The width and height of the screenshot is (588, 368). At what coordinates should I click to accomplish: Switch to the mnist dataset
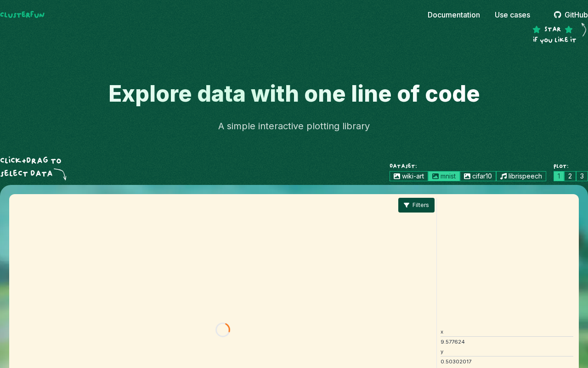pyautogui.click(x=444, y=176)
